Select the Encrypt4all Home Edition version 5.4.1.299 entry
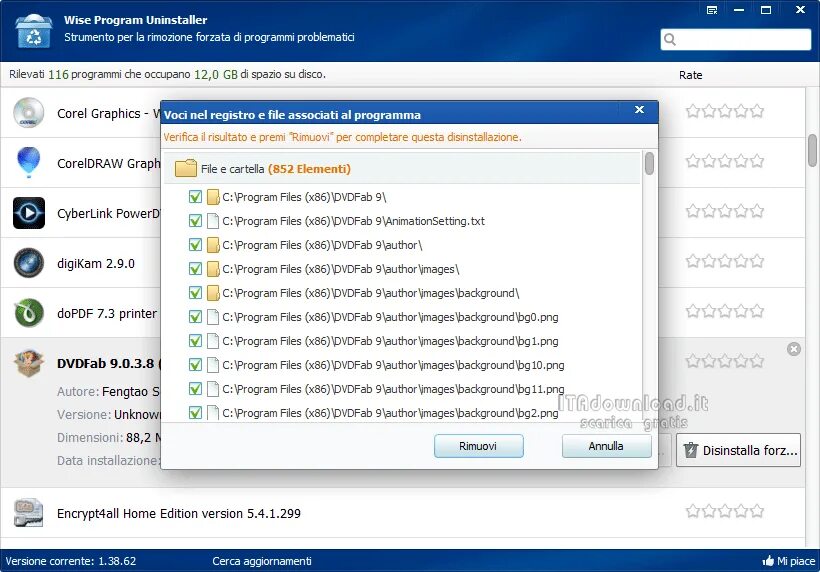This screenshot has width=820, height=572. 179,513
